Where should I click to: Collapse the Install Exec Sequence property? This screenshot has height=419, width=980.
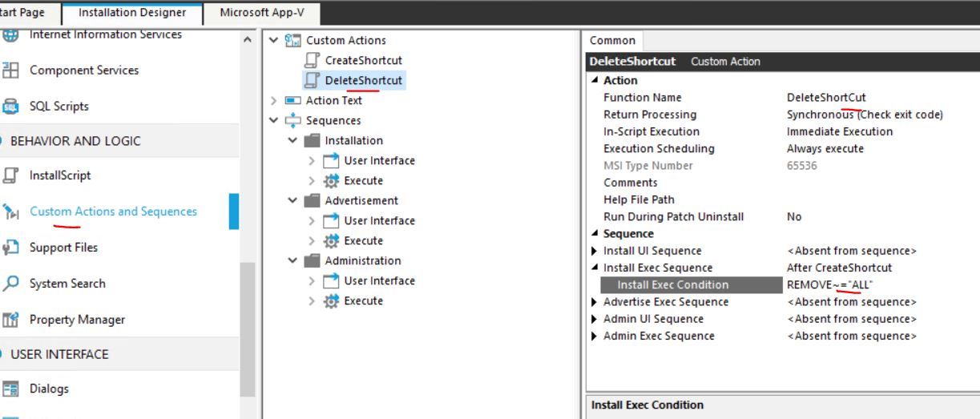[x=595, y=268]
